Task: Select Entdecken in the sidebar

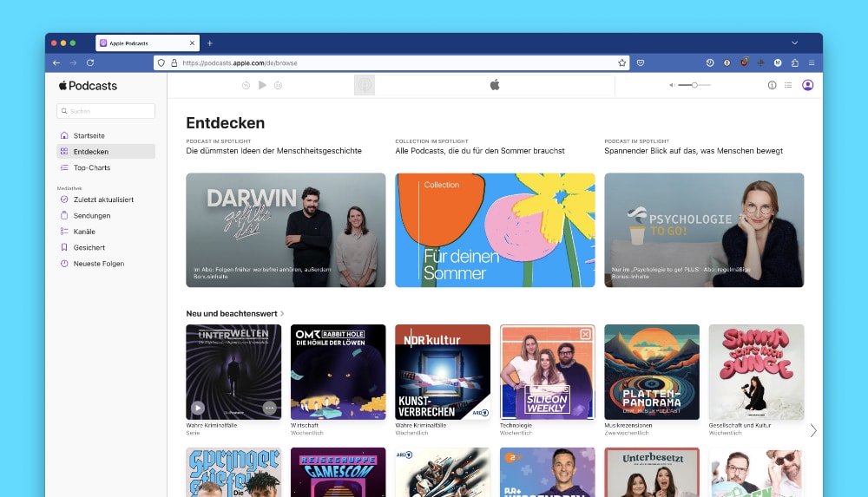Action: (x=106, y=152)
